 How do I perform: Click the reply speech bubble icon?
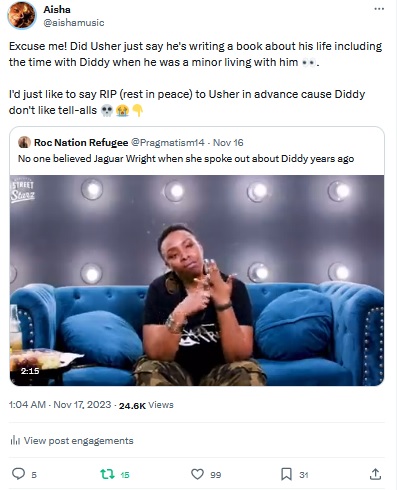18,474
